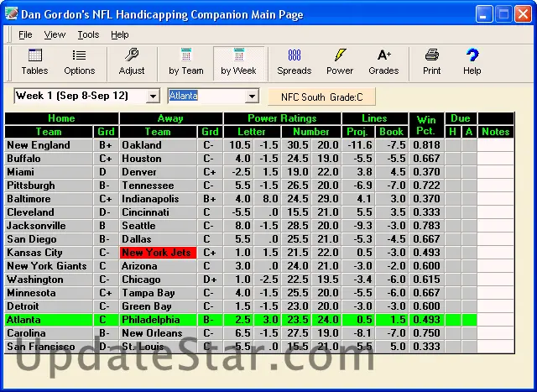Click the Win Pct. column header
Image resolution: width=537 pixels, height=392 pixels.
point(426,125)
